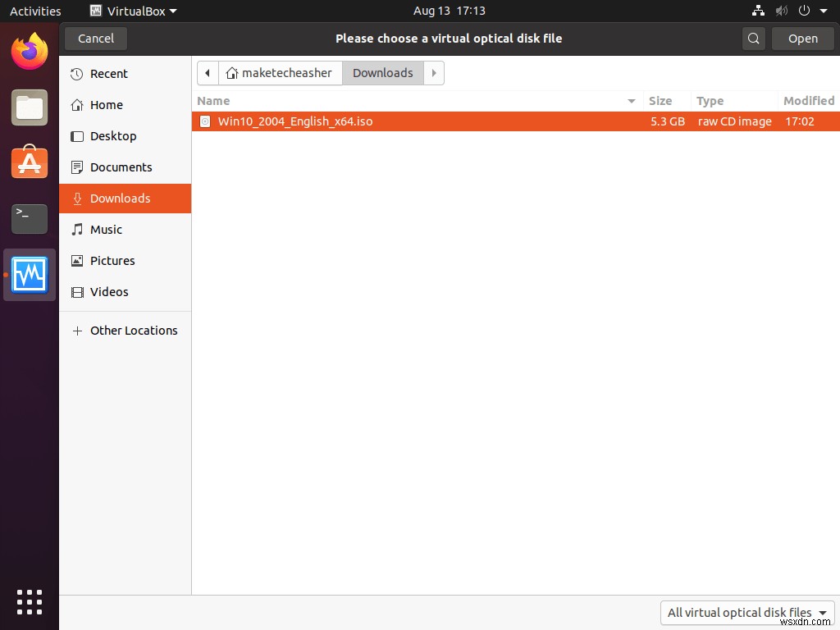Activate the search icon in the dialog

pos(753,38)
